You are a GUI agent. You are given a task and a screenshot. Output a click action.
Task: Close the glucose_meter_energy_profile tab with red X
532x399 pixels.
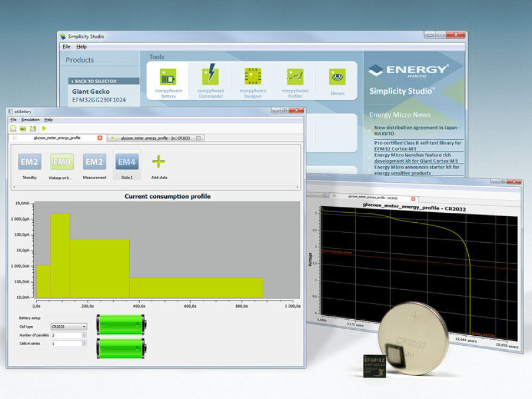point(100,138)
